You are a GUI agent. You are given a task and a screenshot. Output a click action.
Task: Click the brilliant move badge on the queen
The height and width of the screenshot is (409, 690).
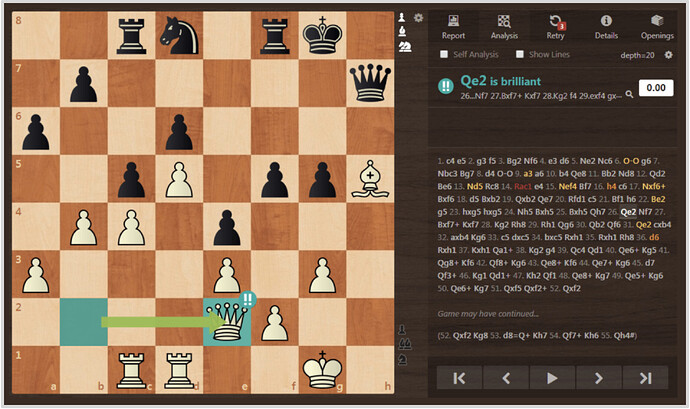tap(249, 297)
